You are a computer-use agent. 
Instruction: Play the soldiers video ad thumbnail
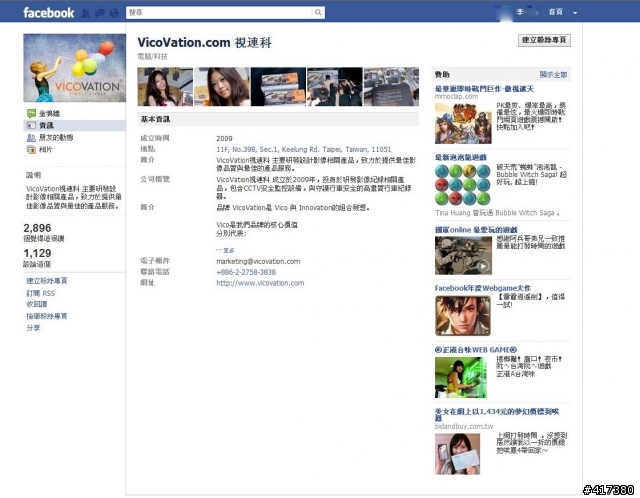[463, 256]
